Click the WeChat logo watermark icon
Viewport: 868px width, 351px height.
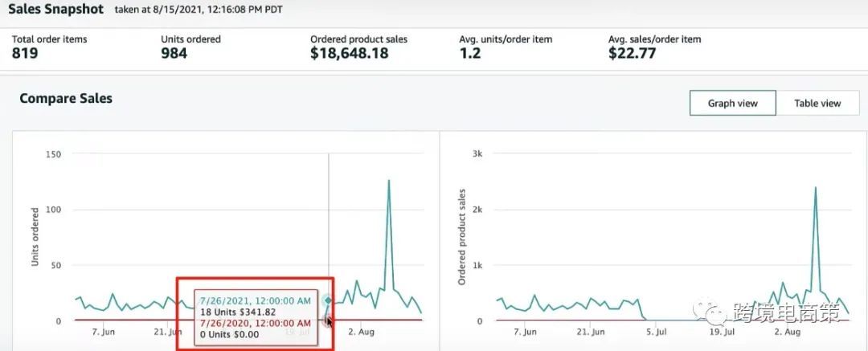(x=709, y=312)
